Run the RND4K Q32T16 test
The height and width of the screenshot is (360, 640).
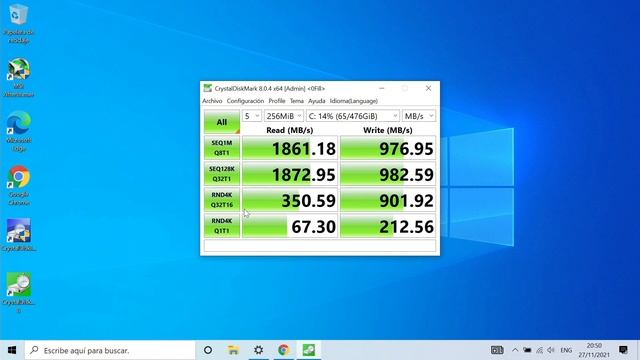[222, 200]
